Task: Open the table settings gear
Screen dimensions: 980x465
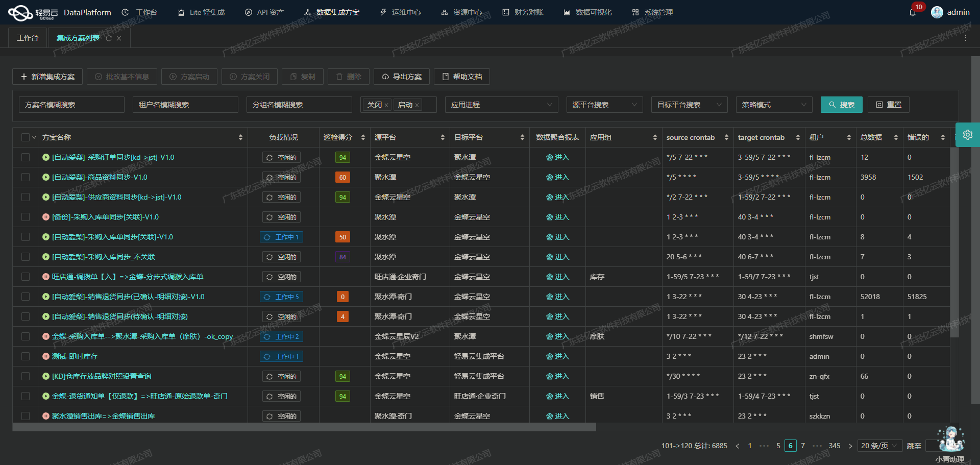Action: [967, 135]
